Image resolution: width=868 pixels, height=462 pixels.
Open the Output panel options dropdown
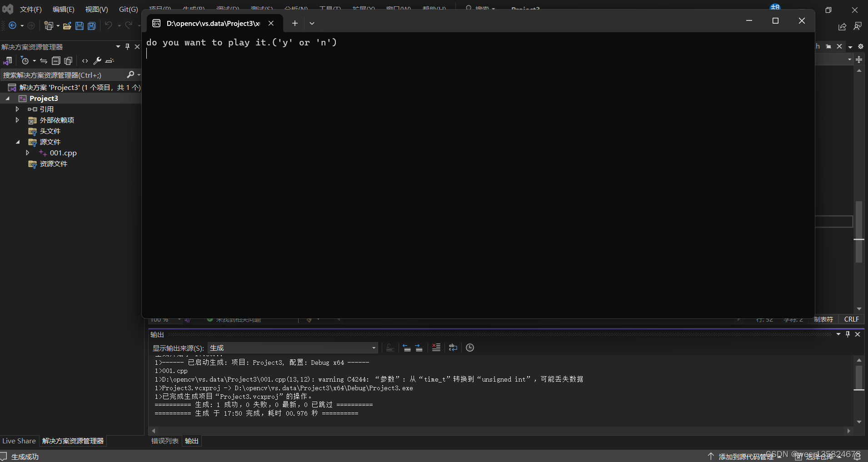[838, 334]
